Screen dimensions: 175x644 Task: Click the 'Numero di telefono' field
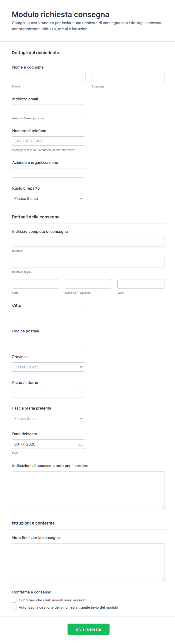coord(48,141)
